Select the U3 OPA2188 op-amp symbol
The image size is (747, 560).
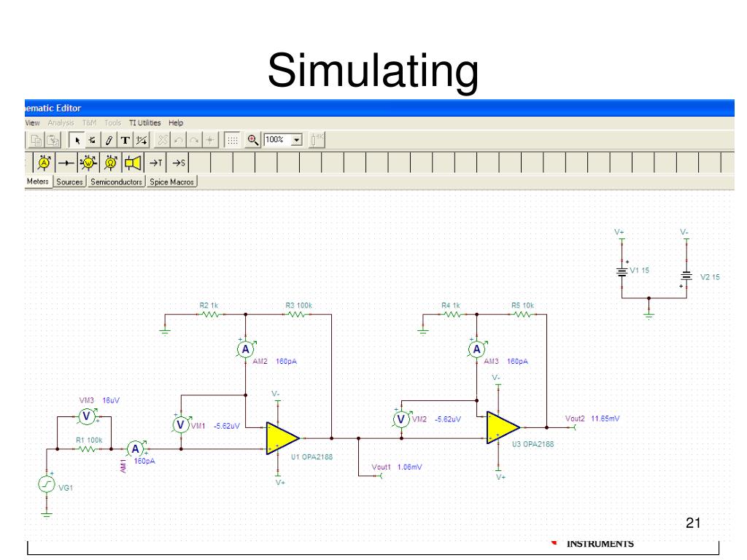[502, 427]
